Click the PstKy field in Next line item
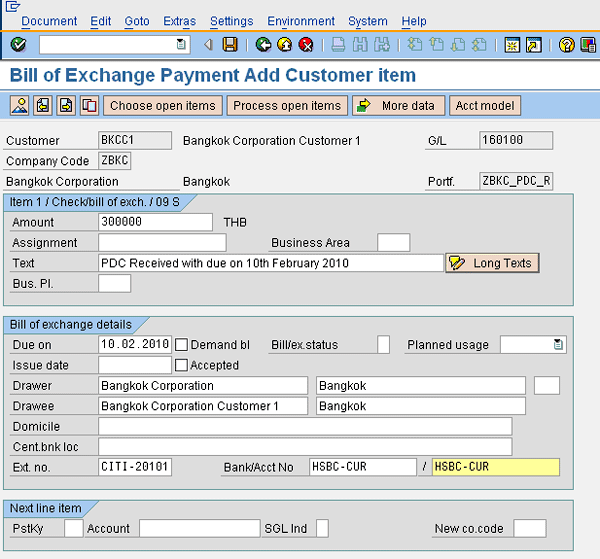Screen dimensions: 600x559 point(73,528)
